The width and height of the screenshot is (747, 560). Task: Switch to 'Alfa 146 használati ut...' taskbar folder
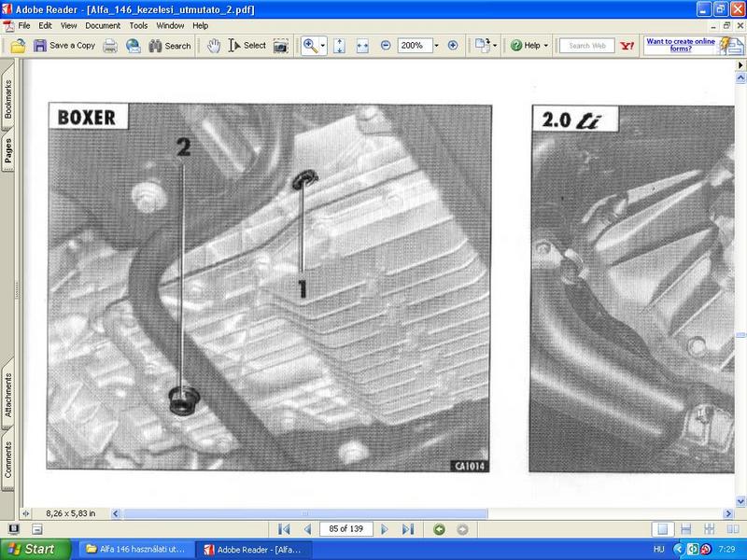click(136, 550)
